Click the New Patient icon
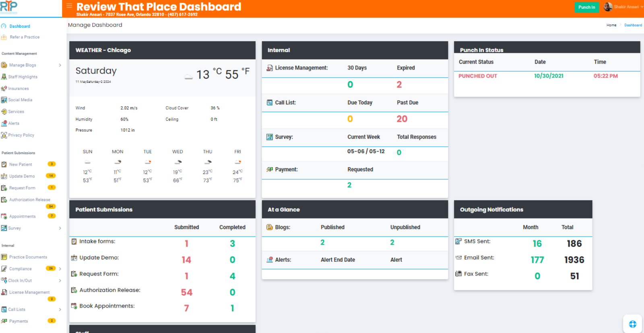Image resolution: width=644 pixels, height=333 pixels. (x=4, y=164)
